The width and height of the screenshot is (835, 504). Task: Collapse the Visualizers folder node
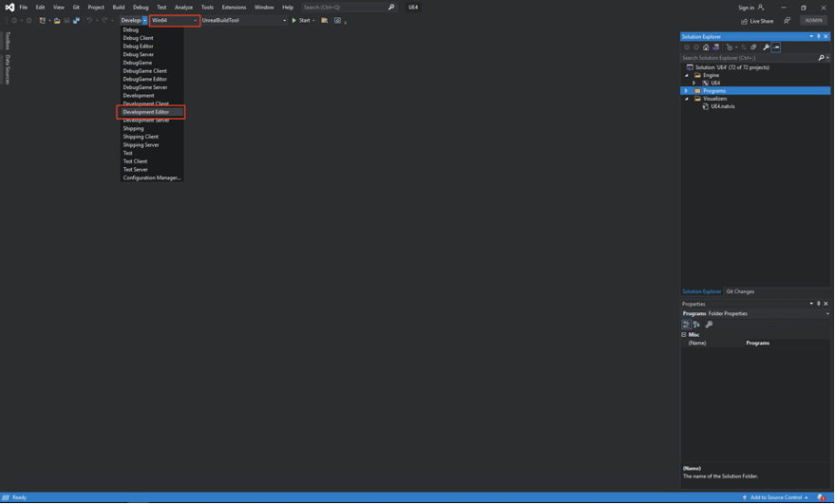(x=687, y=100)
